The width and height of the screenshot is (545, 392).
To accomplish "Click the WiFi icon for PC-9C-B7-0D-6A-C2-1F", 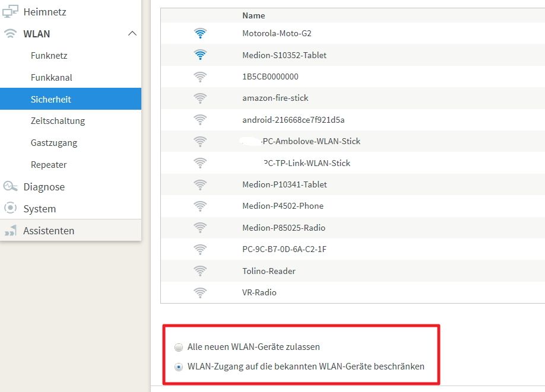I will pyautogui.click(x=200, y=249).
